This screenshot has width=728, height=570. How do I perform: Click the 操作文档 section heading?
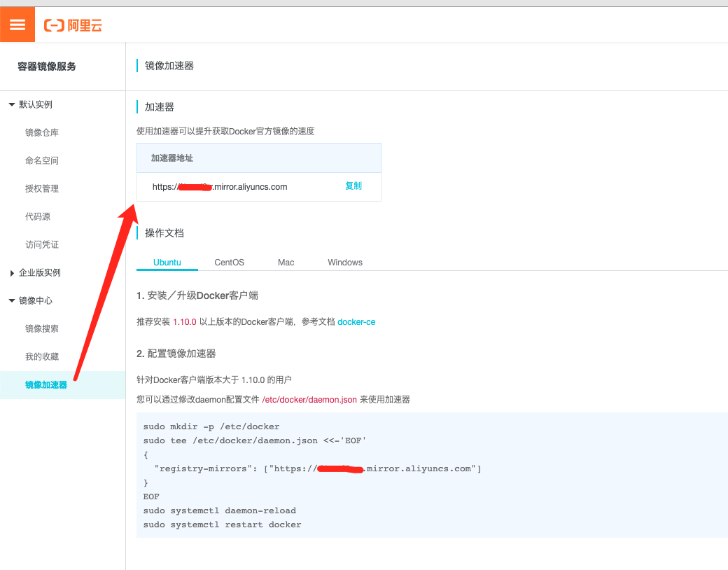point(164,232)
